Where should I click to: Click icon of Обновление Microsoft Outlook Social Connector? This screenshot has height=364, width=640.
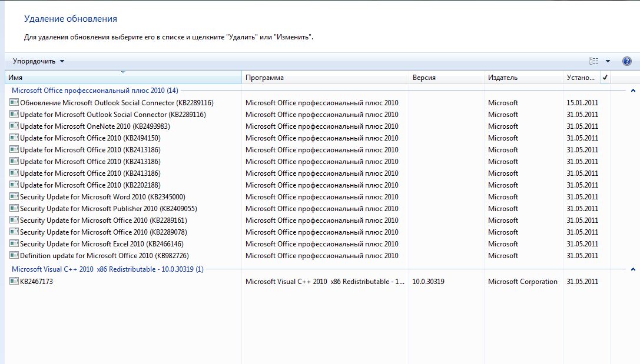14,103
